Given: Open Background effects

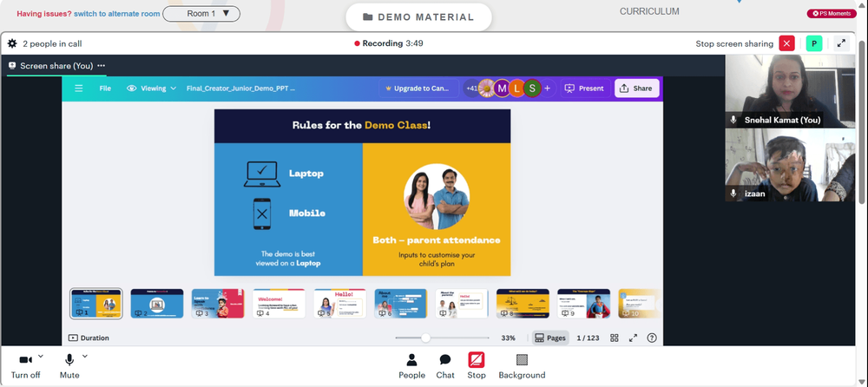Looking at the screenshot, I should [522, 366].
